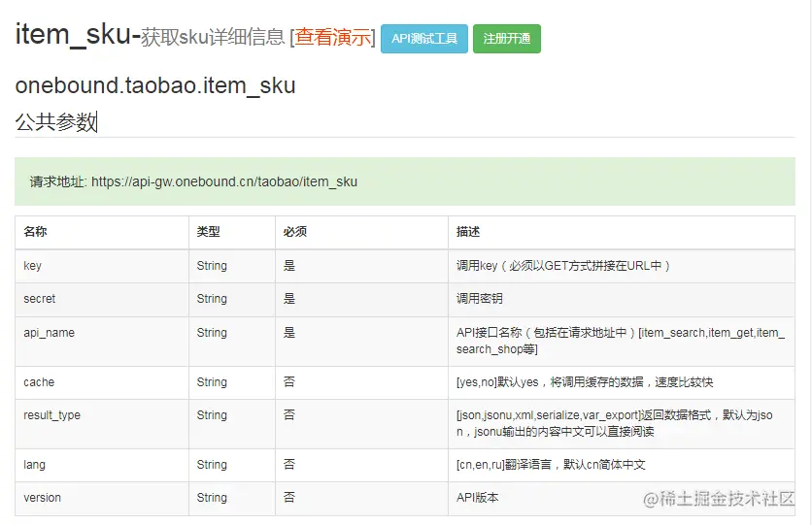Click the 调用key GET方式 description

point(563,266)
